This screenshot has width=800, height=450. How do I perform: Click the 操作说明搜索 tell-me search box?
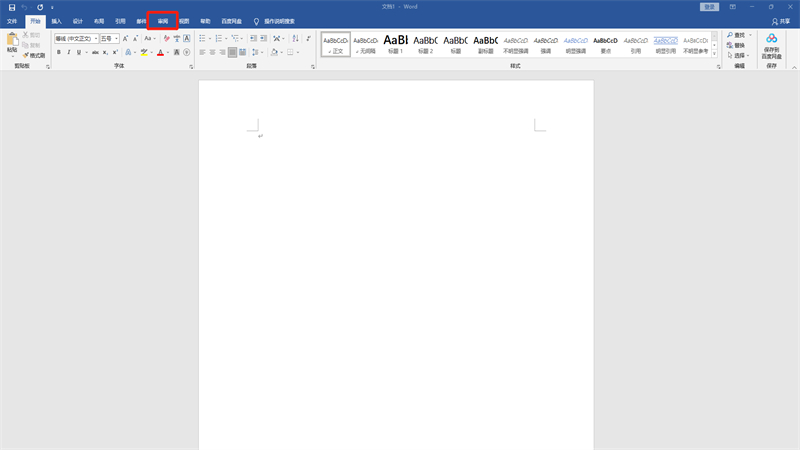[274, 21]
